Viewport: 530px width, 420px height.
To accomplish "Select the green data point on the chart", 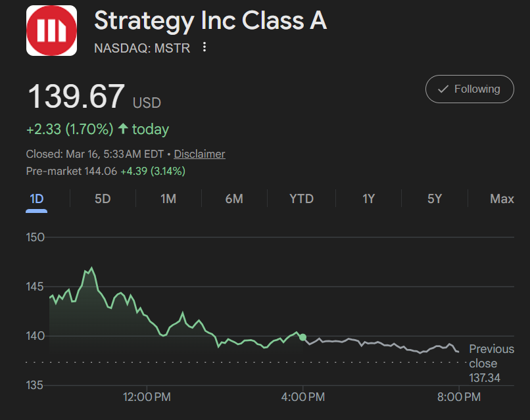I will tap(302, 337).
